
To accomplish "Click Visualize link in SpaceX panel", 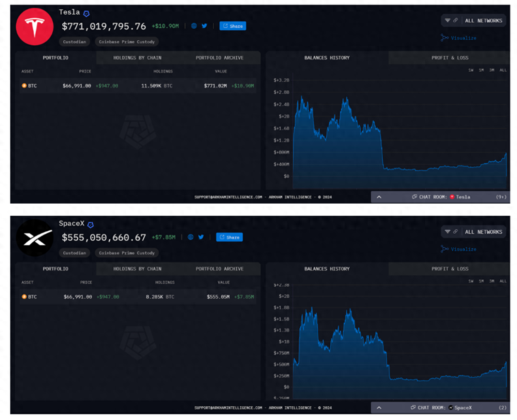I will (x=459, y=249).
